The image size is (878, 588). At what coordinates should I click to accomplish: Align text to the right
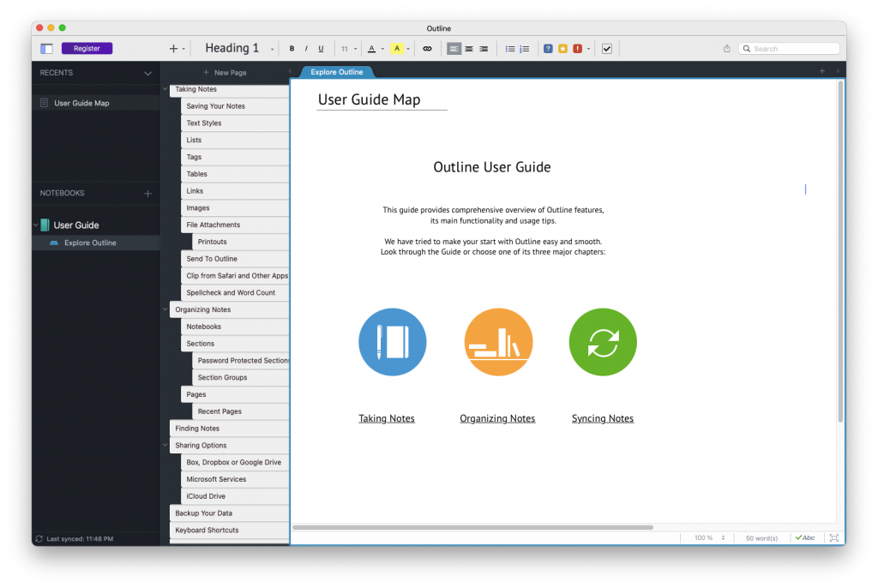pyautogui.click(x=484, y=49)
